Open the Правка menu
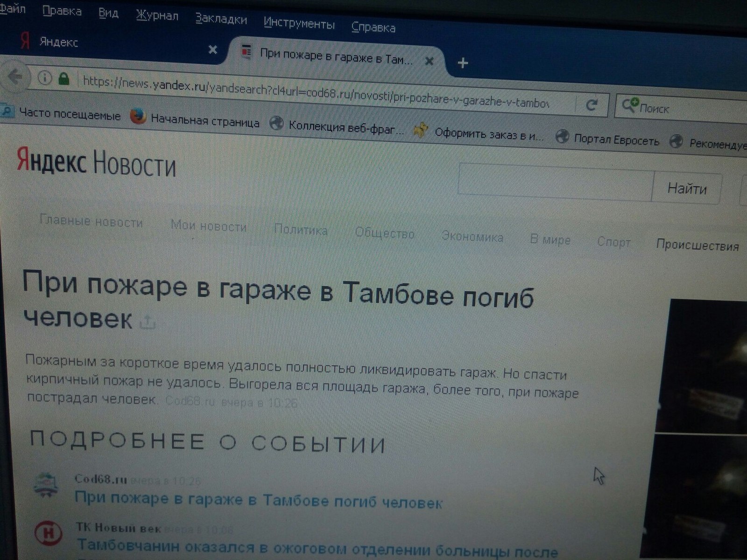Viewport: 747px width, 560px height. click(62, 11)
